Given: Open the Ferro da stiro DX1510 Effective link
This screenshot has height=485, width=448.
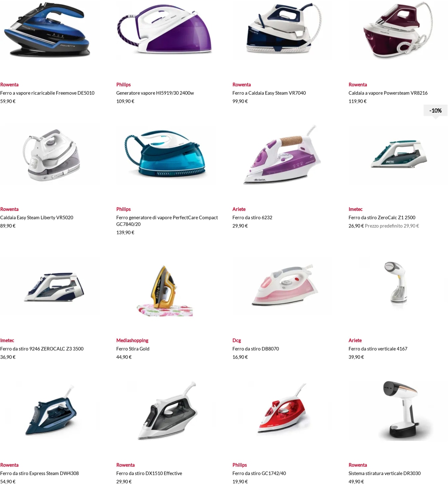Looking at the screenshot, I should click(149, 473).
